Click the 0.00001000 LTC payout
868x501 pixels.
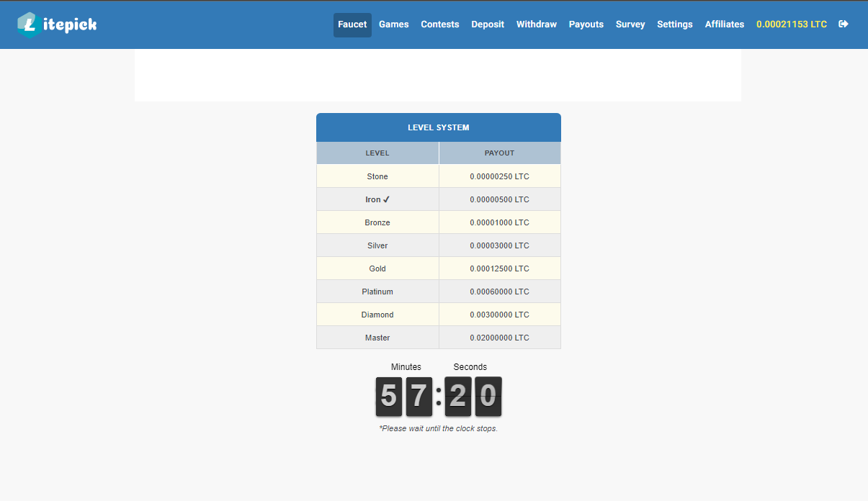click(500, 222)
